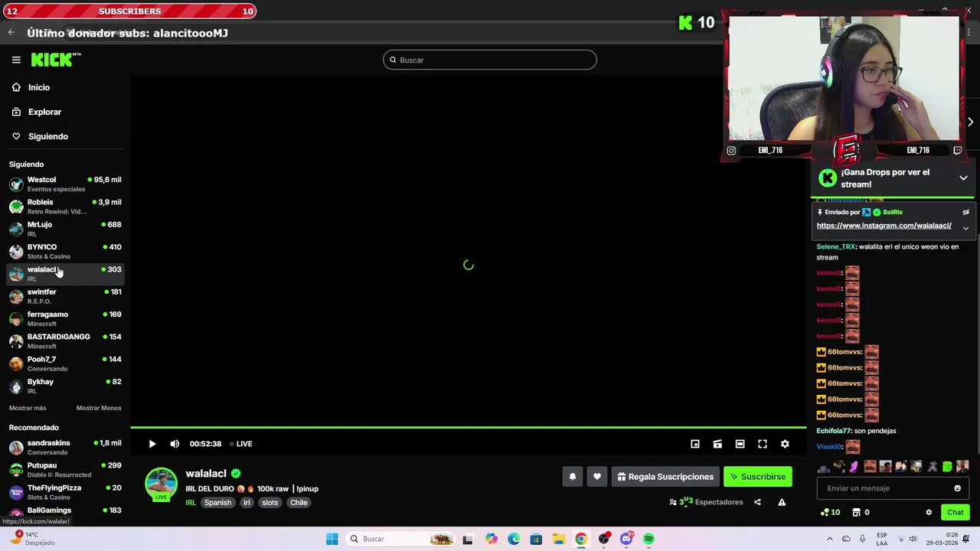
Task: Open ferragaamo channel in following list
Action: point(65,318)
